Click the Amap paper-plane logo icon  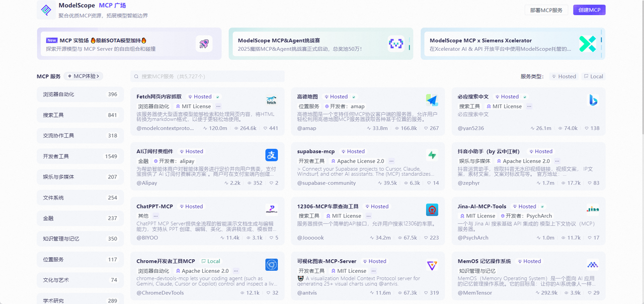pos(432,100)
